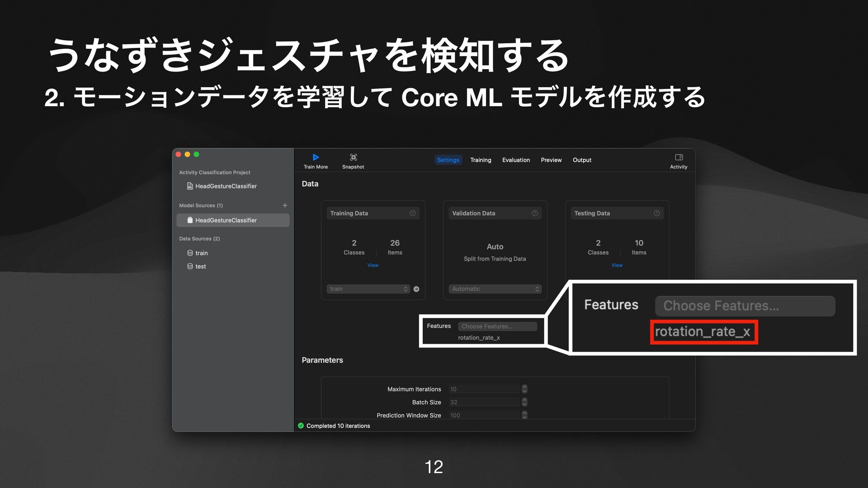The width and height of the screenshot is (868, 488).
Task: Click the Maximum Iterations stepper
Action: pos(524,389)
